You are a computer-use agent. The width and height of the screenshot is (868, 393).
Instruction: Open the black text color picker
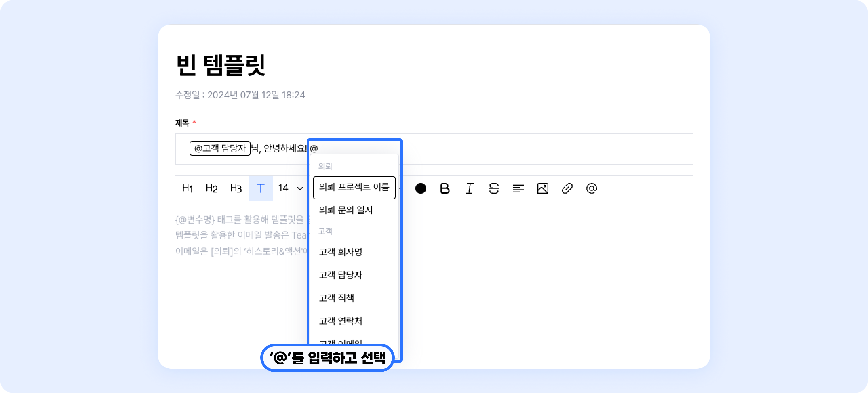click(x=420, y=188)
